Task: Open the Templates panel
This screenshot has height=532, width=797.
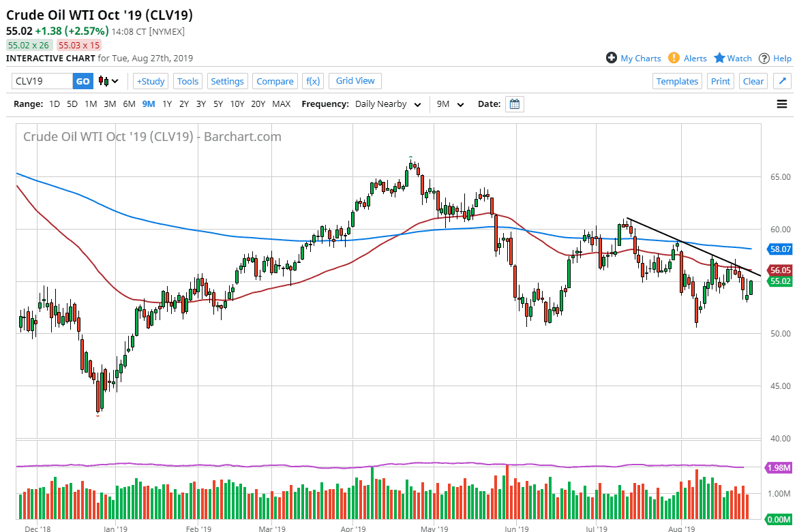Action: (677, 80)
